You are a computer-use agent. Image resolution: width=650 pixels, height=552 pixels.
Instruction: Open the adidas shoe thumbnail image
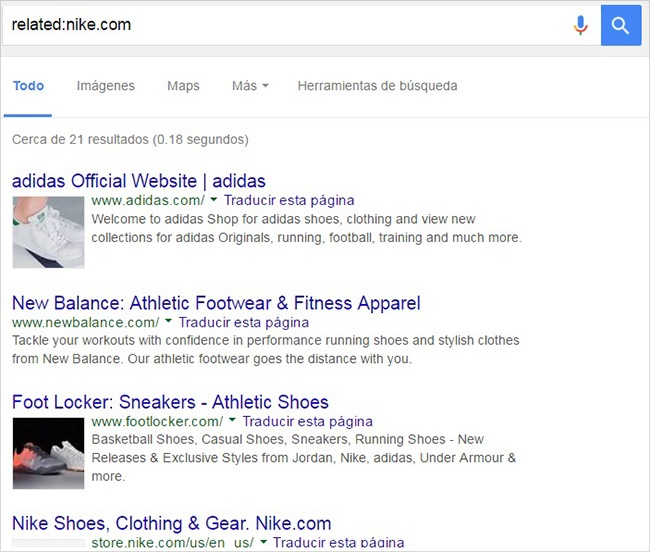(49, 232)
